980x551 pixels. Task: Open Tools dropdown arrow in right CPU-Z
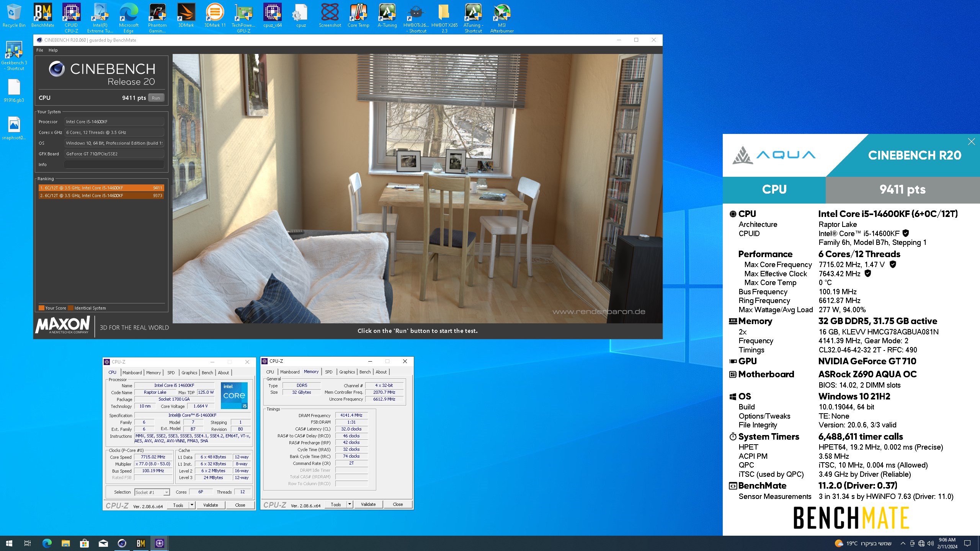coord(350,504)
